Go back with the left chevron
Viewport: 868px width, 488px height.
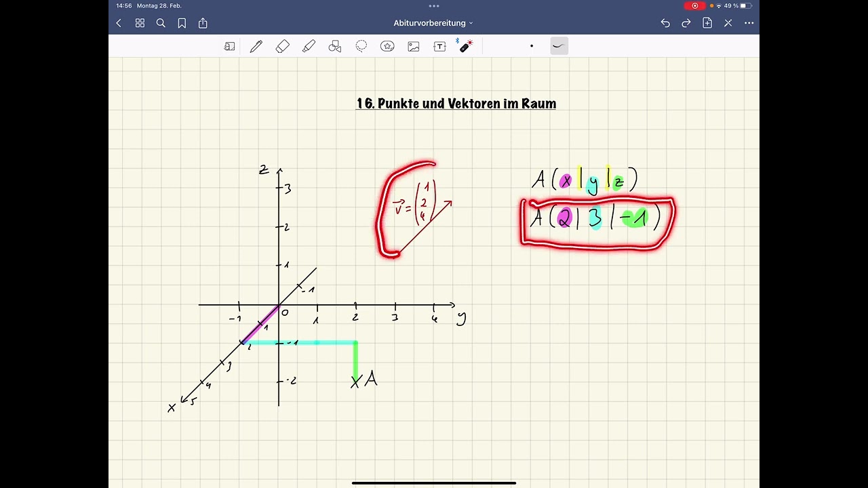click(119, 23)
